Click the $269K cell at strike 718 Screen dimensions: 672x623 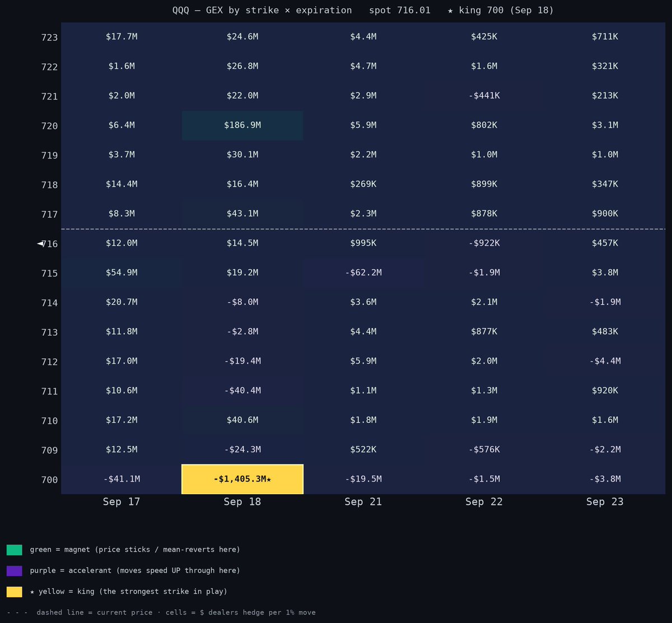(363, 184)
